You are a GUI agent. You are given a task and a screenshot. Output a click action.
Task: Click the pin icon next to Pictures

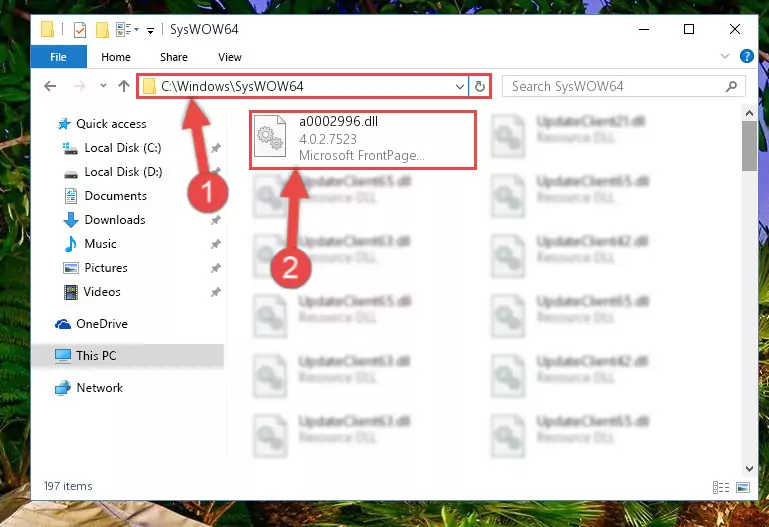point(215,268)
